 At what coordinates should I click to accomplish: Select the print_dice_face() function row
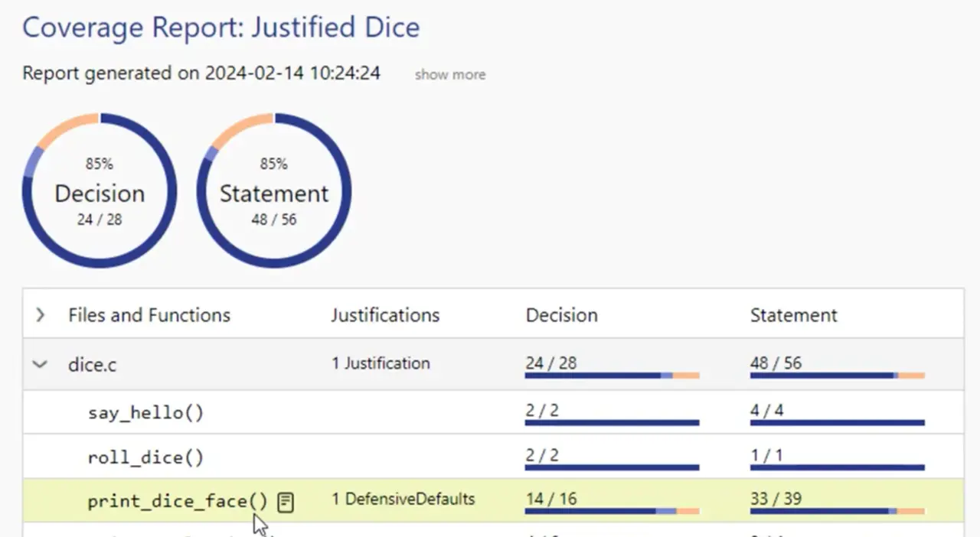coord(178,502)
